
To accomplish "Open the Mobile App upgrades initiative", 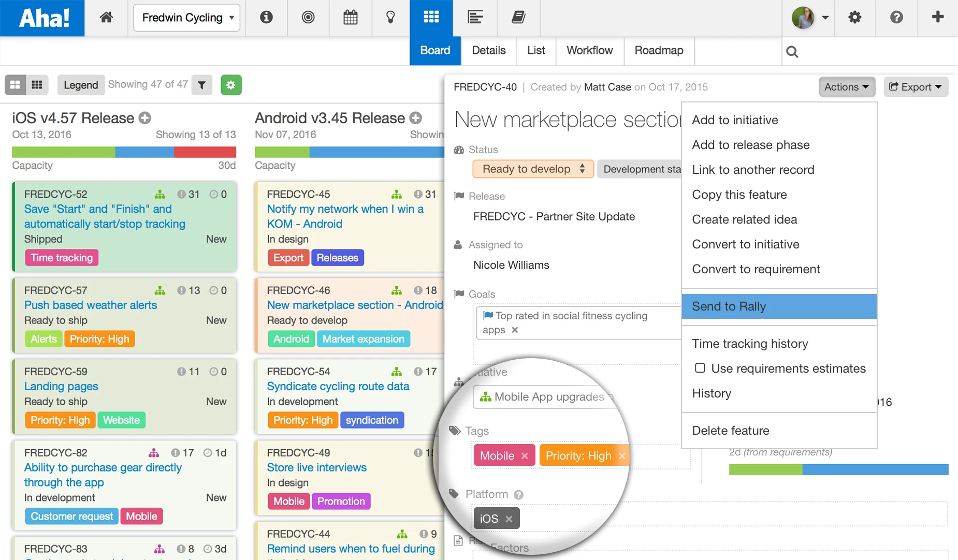I will point(542,397).
